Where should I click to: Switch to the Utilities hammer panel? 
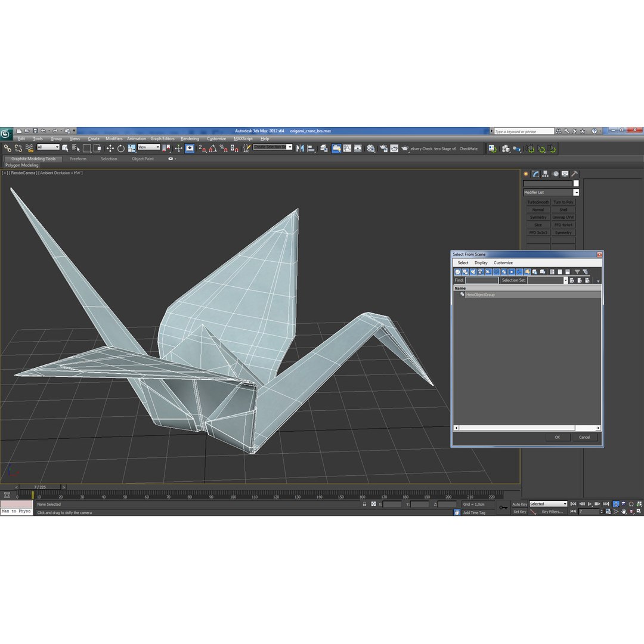point(575,174)
